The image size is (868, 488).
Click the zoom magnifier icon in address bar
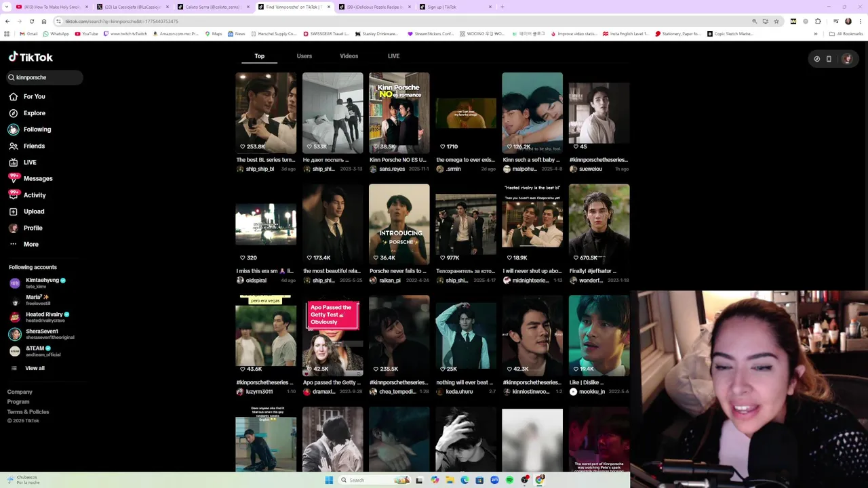[x=755, y=21]
